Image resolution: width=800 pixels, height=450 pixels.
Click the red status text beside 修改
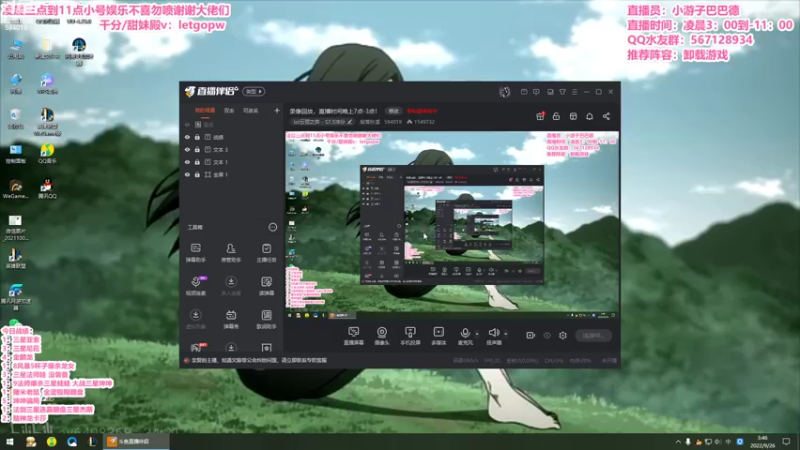(x=422, y=111)
